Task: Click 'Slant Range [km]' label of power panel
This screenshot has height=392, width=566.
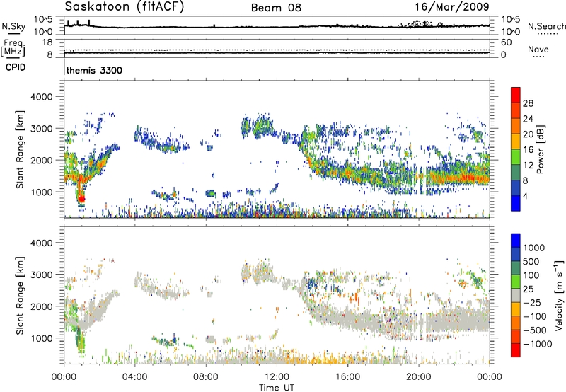Action: tap(20, 149)
